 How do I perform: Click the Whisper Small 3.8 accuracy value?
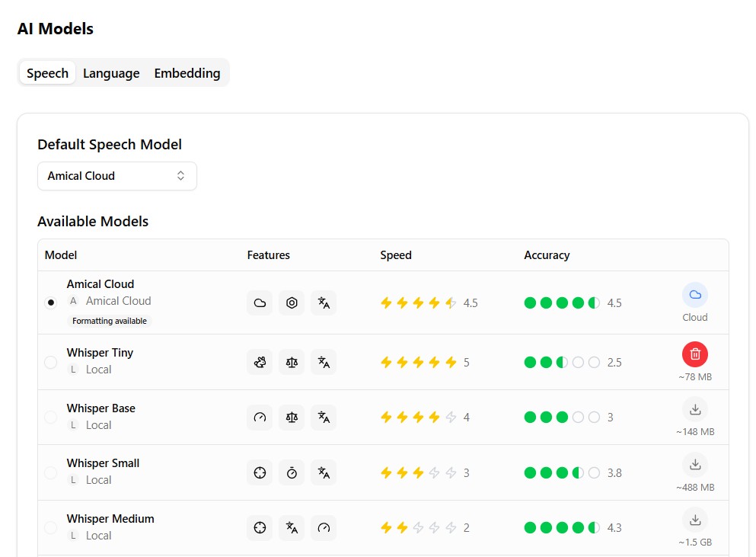coord(614,472)
